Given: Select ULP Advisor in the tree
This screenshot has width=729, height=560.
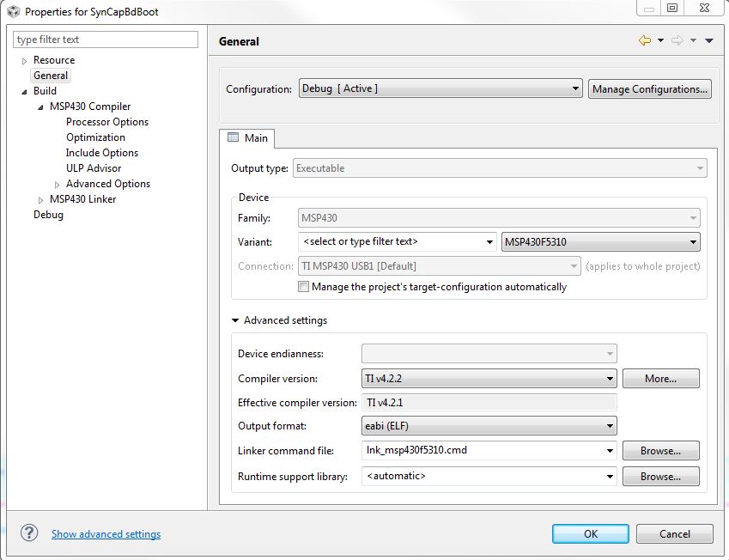Looking at the screenshot, I should [x=94, y=168].
